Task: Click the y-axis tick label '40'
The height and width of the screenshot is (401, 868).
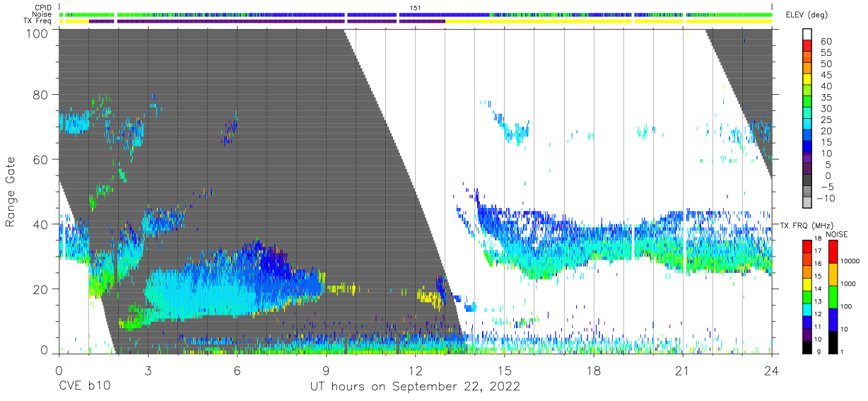Action: pos(42,223)
